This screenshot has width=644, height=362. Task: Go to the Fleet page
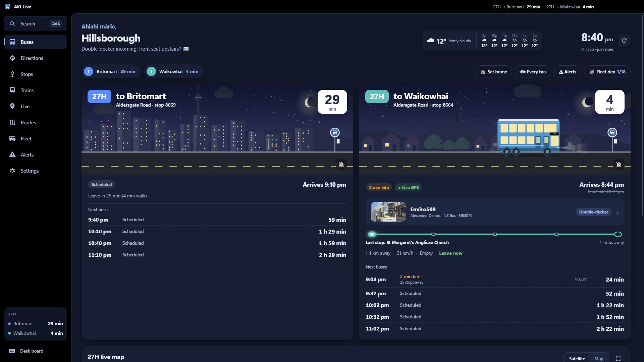[36, 138]
